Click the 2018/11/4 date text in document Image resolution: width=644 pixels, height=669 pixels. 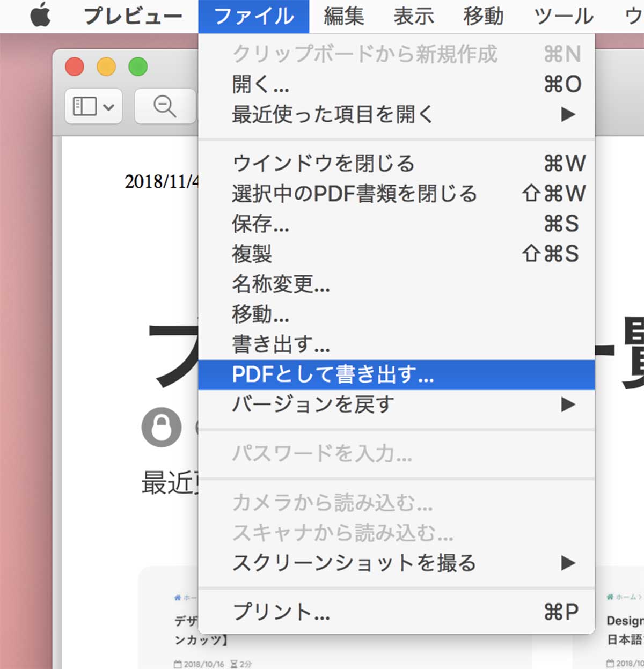pos(162,181)
